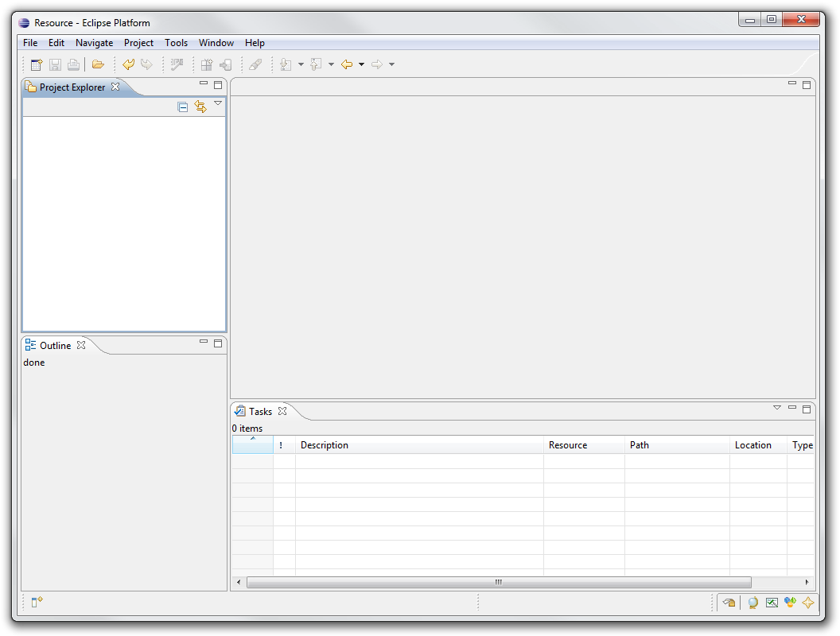Maximize the Project Explorer panel

[x=218, y=85]
